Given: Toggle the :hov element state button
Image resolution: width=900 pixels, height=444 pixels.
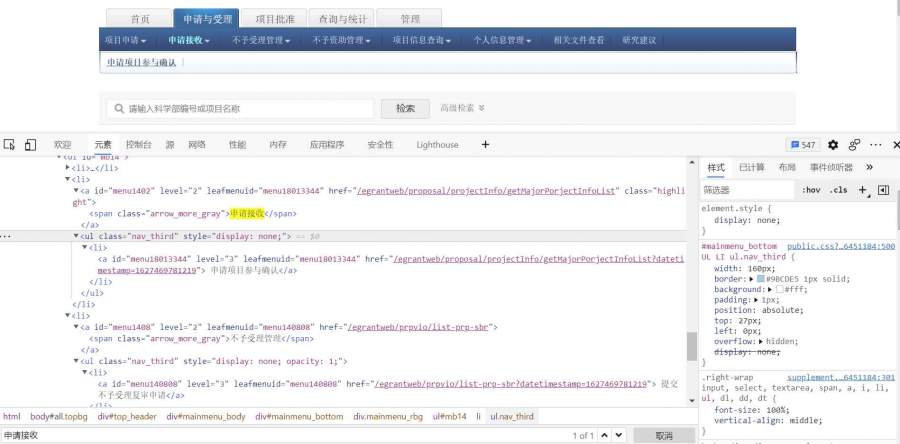Looking at the screenshot, I should tap(811, 189).
